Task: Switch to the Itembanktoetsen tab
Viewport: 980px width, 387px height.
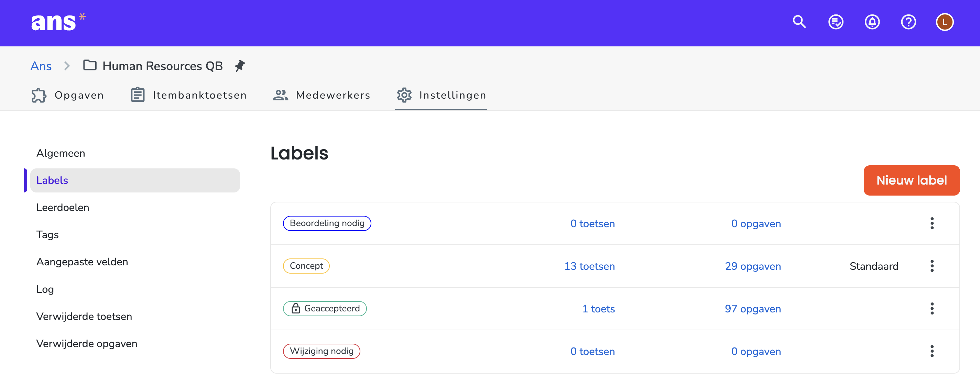Action: (x=189, y=95)
